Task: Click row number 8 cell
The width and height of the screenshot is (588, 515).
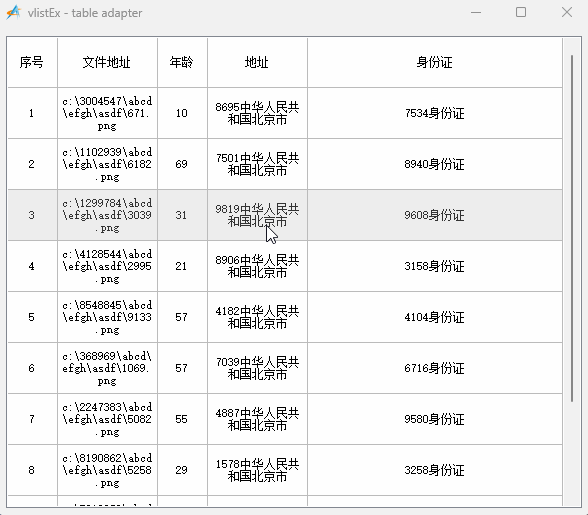Action: click(x=33, y=470)
